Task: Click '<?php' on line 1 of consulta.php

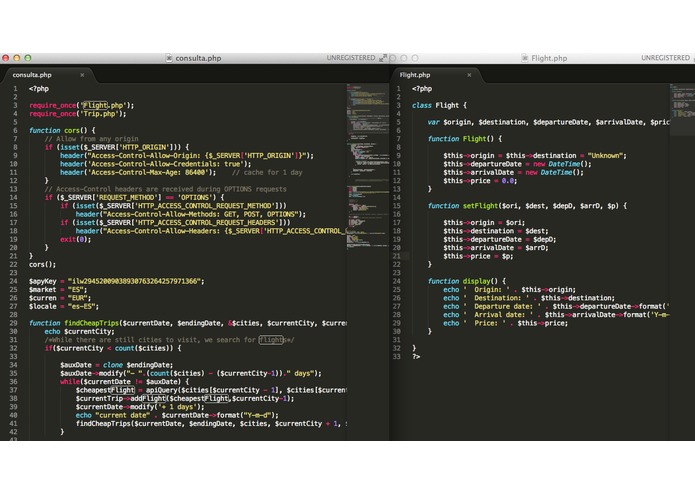Action: pos(39,89)
